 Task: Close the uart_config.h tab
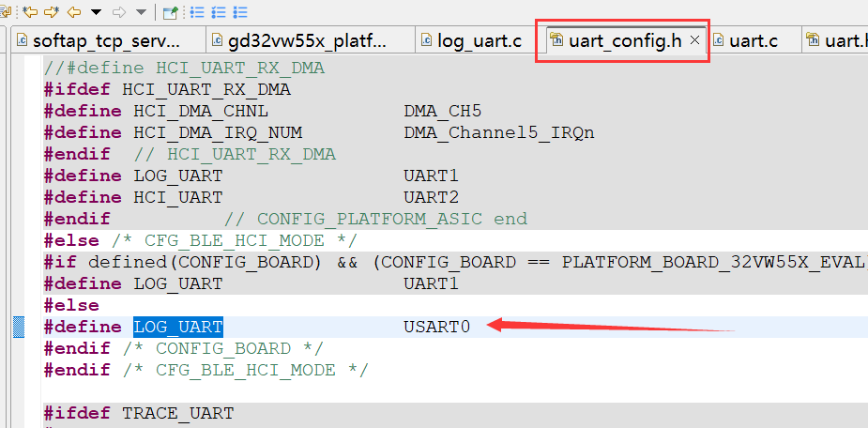tap(695, 40)
